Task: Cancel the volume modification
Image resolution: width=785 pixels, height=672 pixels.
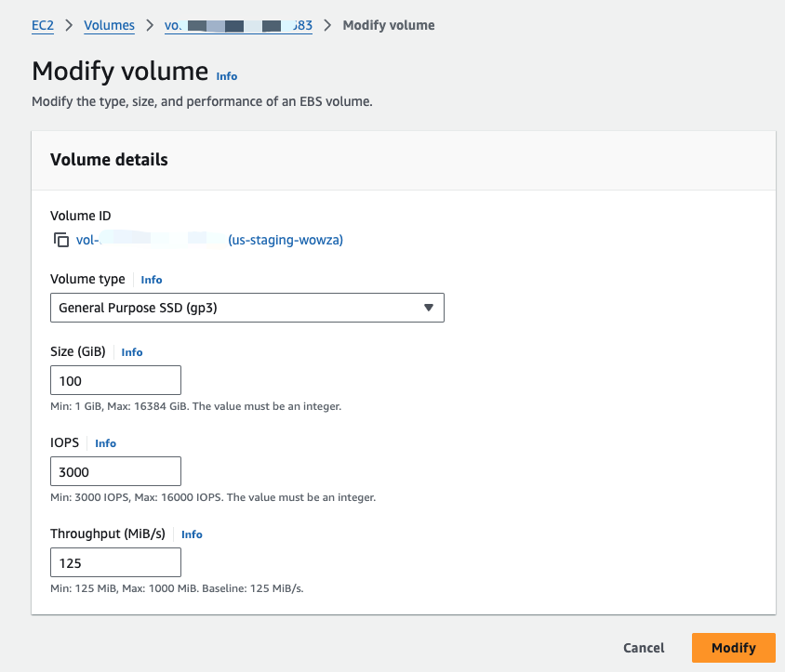Action: (x=644, y=648)
